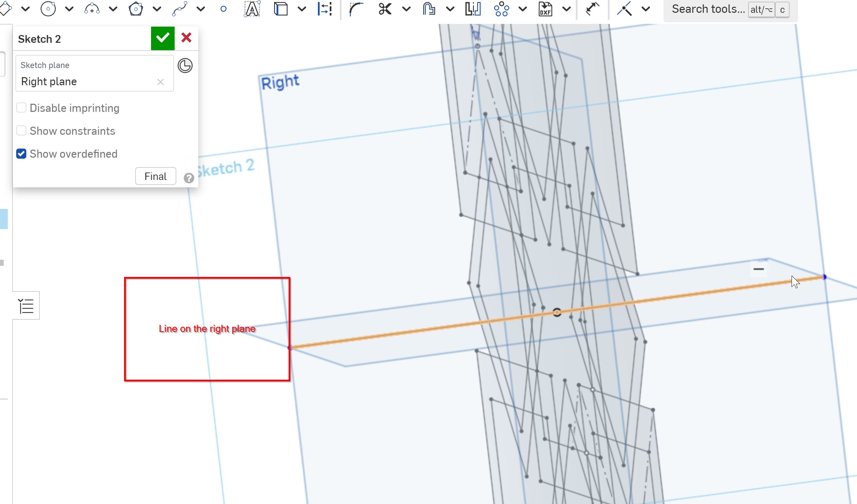857x504 pixels.
Task: Expand the Trim tool dropdown
Action: click(x=406, y=9)
